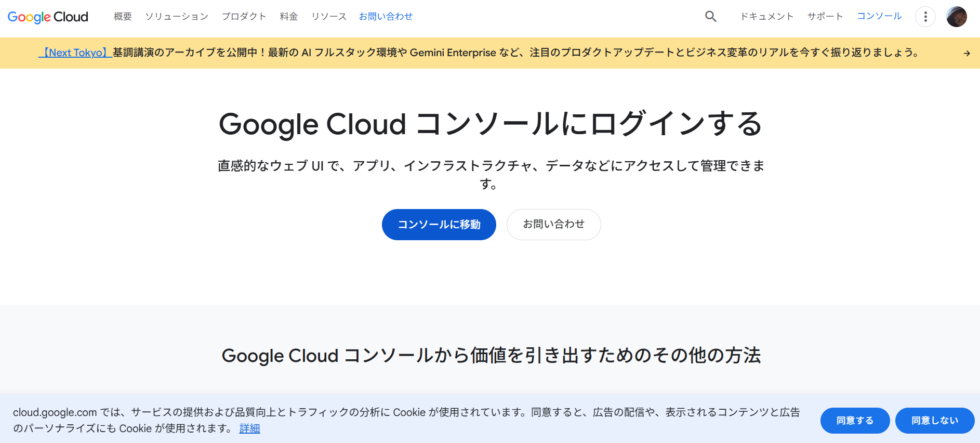Click the コンソールに移動 button

click(x=439, y=225)
